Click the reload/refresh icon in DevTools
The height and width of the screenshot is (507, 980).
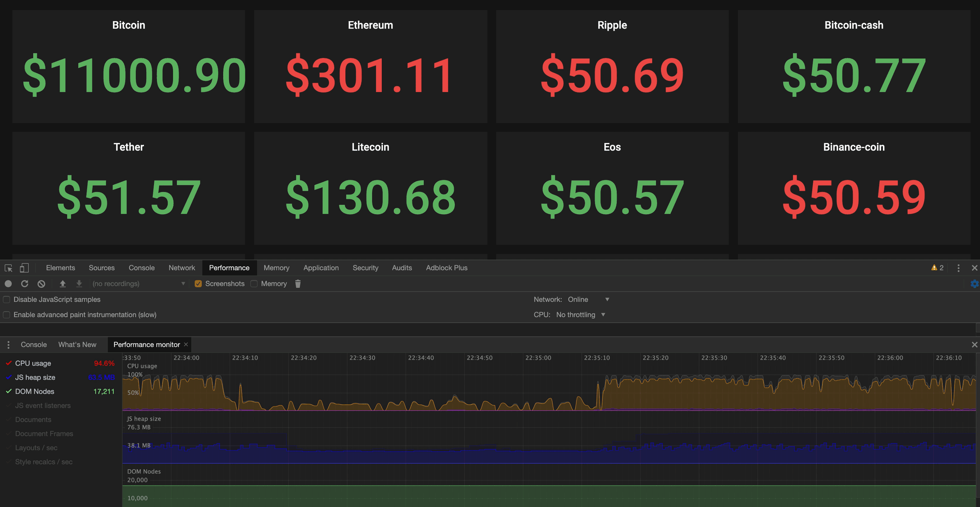click(x=24, y=283)
